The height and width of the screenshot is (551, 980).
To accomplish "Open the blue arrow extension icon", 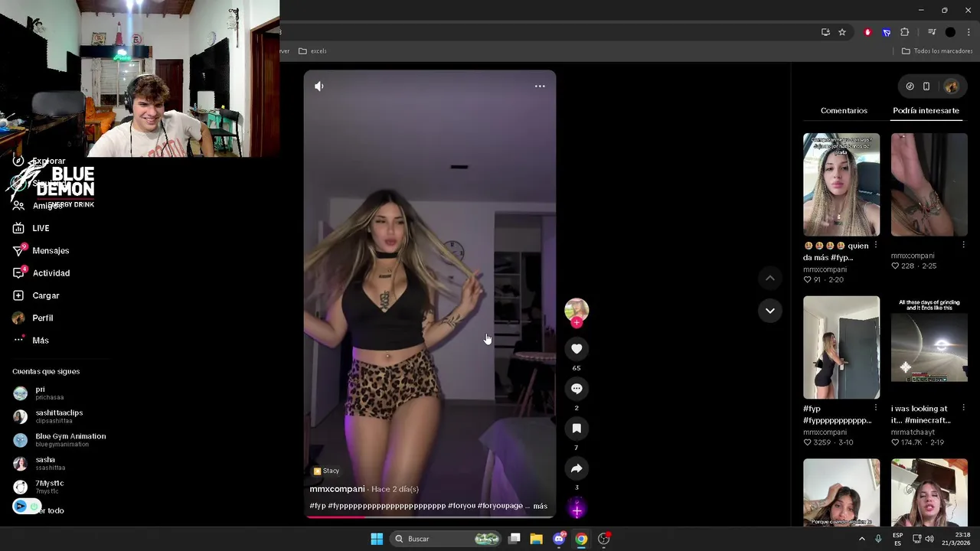I will tap(887, 32).
